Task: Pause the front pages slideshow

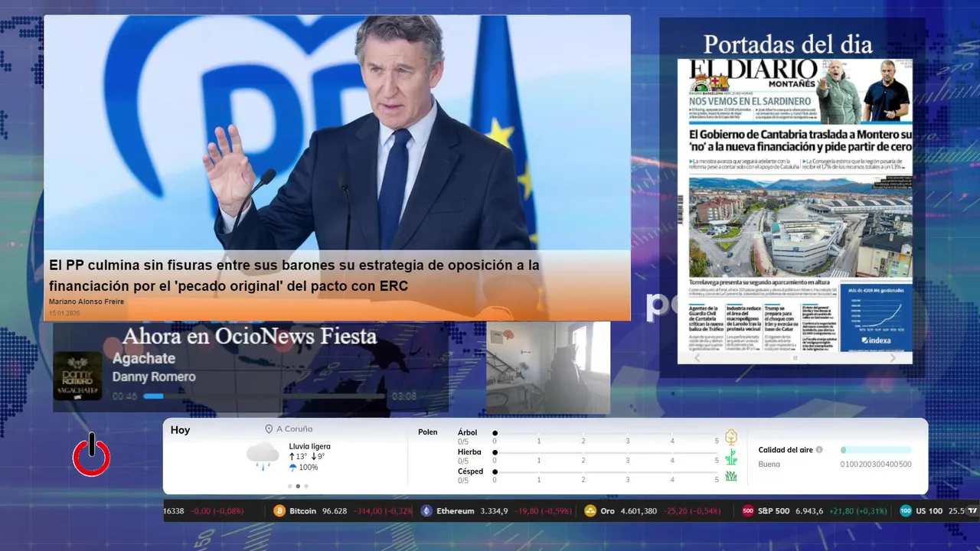Action: click(x=795, y=357)
